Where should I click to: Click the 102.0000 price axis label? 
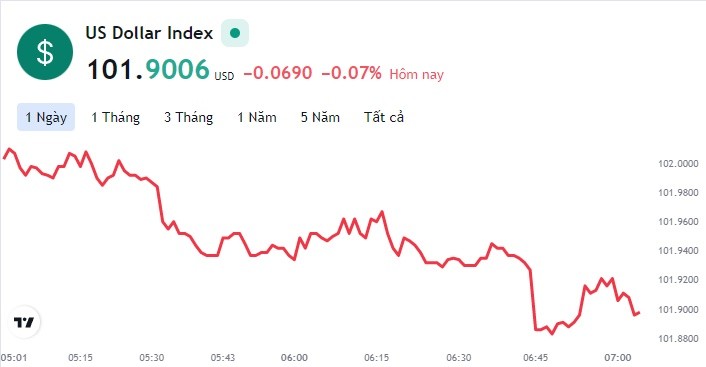click(679, 163)
